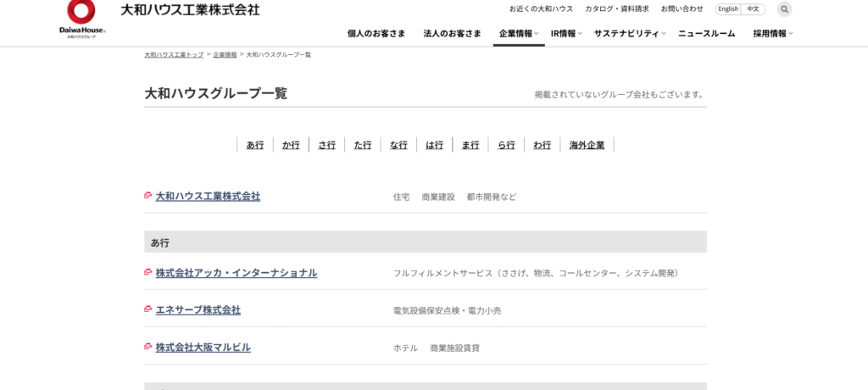The width and height of the screenshot is (868, 390).
Task: Click the icon beside エネサーブ株式会社
Action: click(148, 309)
